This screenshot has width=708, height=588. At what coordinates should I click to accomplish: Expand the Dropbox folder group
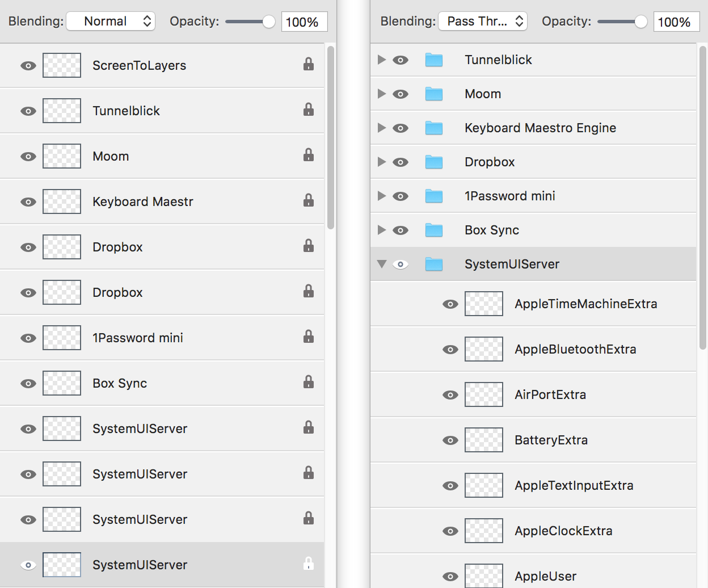click(382, 162)
